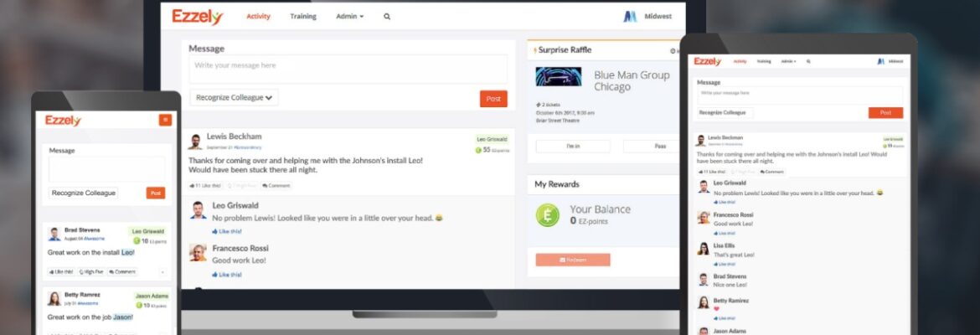This screenshot has height=335, width=980.
Task: Open the Activity tab on the laptop
Action: click(258, 17)
